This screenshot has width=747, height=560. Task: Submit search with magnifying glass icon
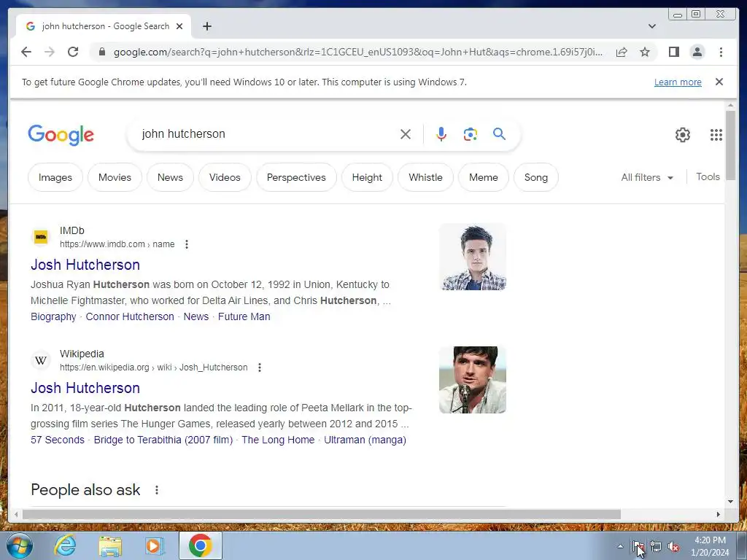[499, 134]
